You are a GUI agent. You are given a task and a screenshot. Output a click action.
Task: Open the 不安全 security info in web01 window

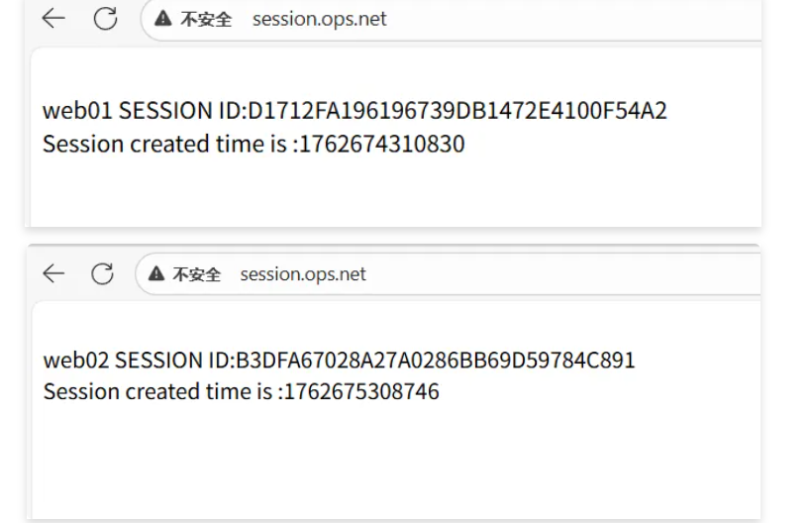pos(205,19)
